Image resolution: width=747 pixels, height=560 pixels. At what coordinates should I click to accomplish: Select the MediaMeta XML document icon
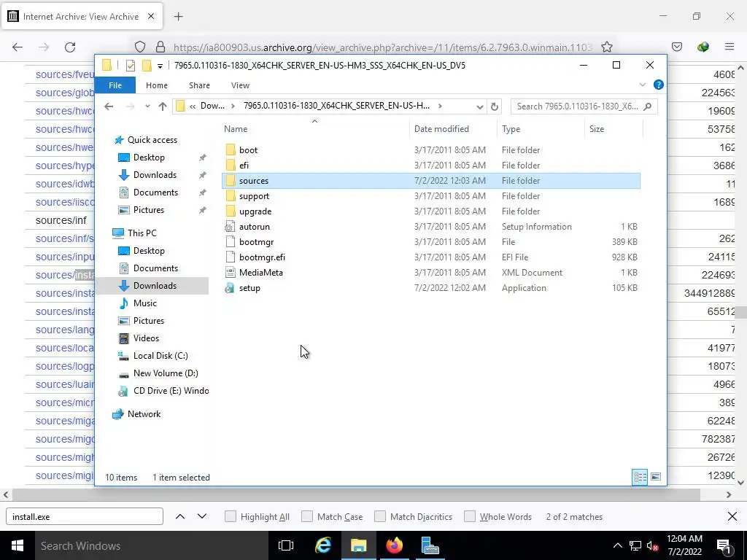coord(230,273)
